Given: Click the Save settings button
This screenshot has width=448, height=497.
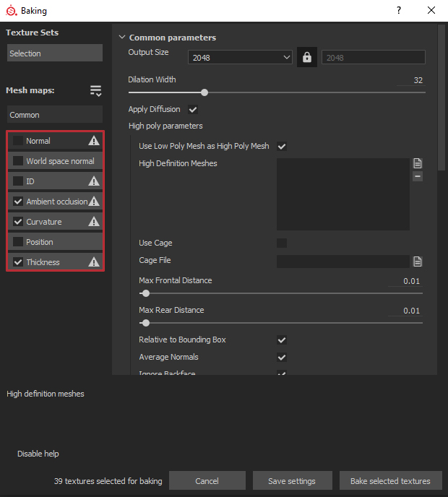Looking at the screenshot, I should 292,481.
